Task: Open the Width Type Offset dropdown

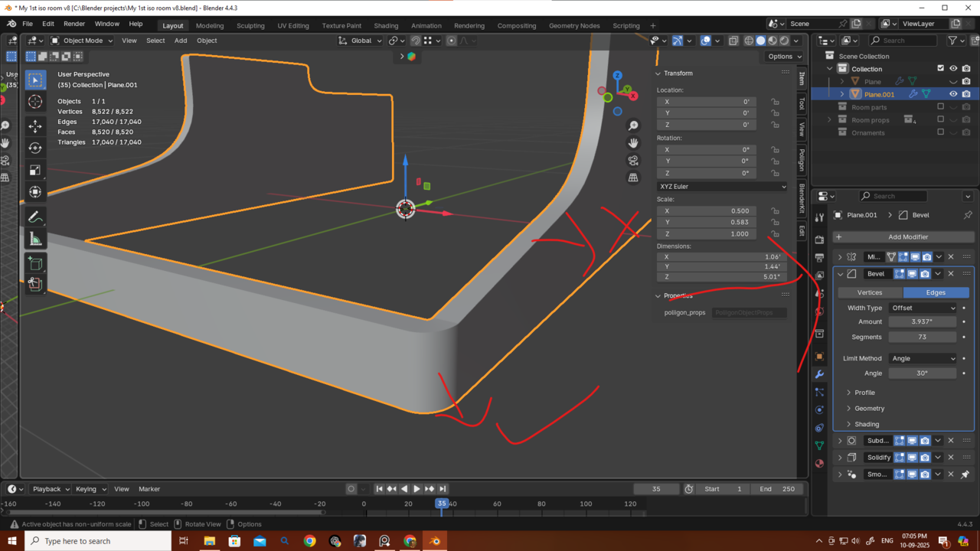Action: click(923, 308)
